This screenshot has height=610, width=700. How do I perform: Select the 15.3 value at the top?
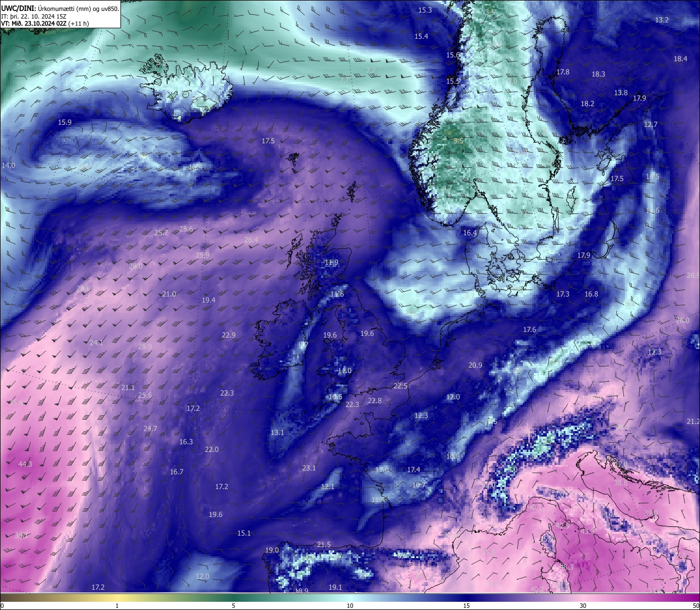tap(425, 10)
